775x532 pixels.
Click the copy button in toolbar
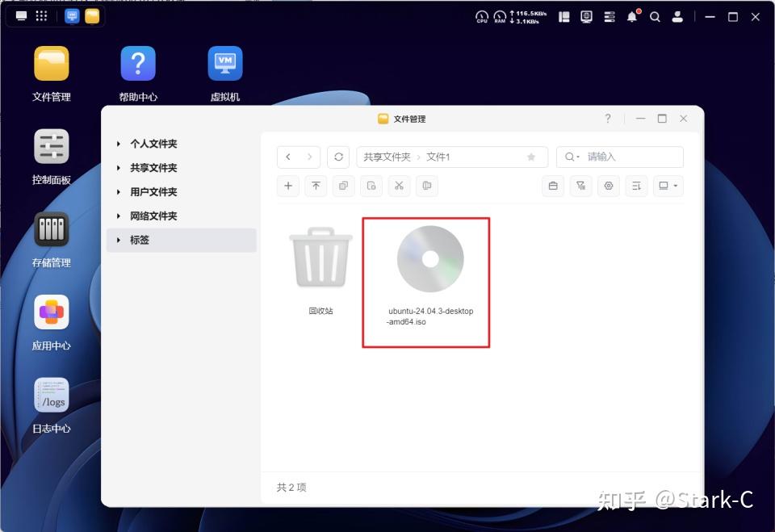pyautogui.click(x=344, y=186)
